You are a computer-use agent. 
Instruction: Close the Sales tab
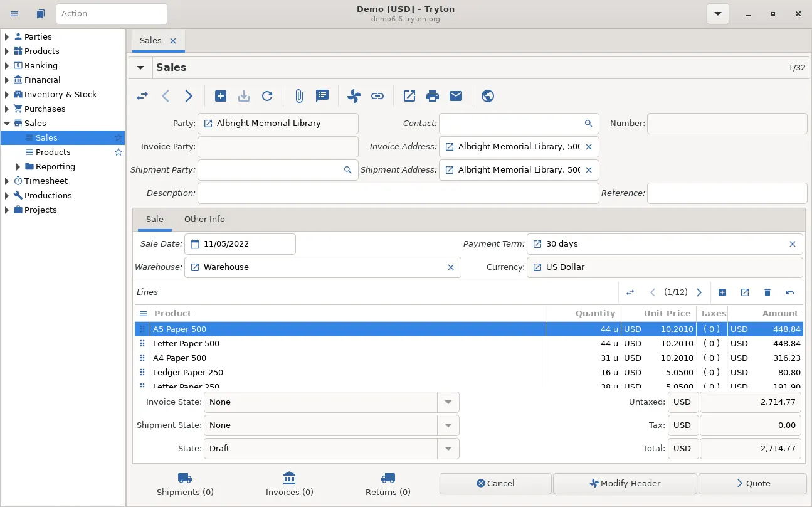[173, 40]
